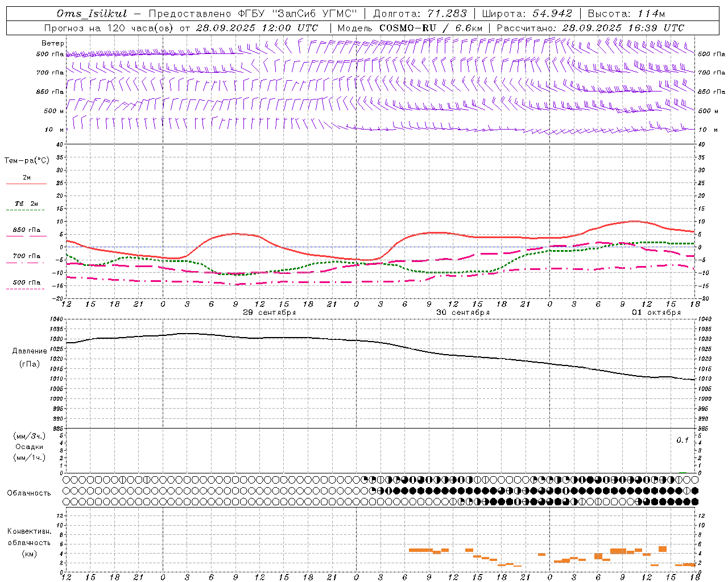
Task: Click the Облачность cloud cover label
Action: pyautogui.click(x=29, y=493)
